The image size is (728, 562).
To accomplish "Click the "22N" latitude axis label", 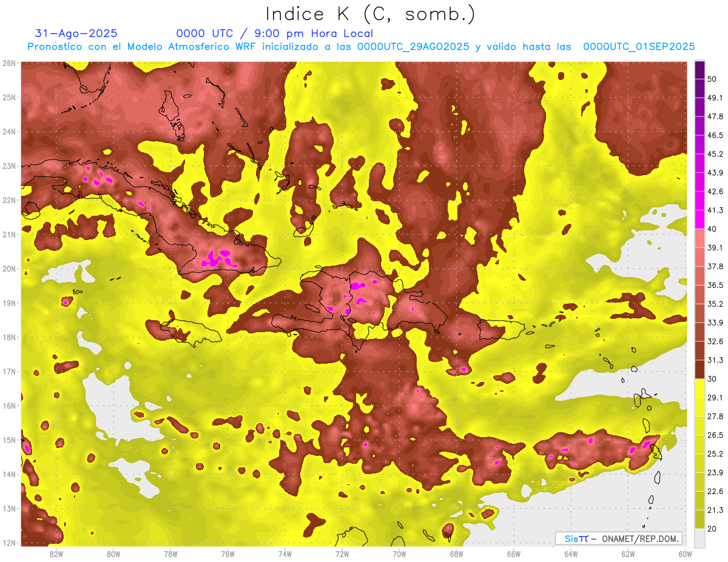I will [9, 200].
